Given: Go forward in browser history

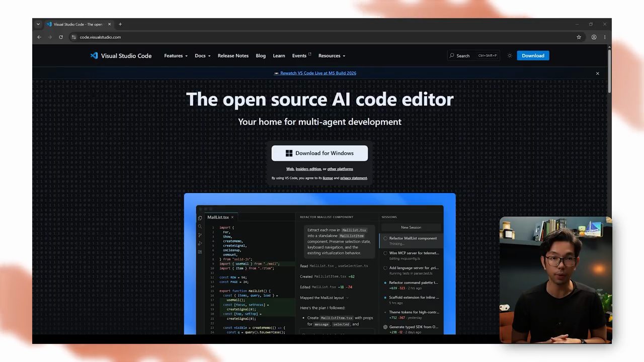Looking at the screenshot, I should 50,37.
